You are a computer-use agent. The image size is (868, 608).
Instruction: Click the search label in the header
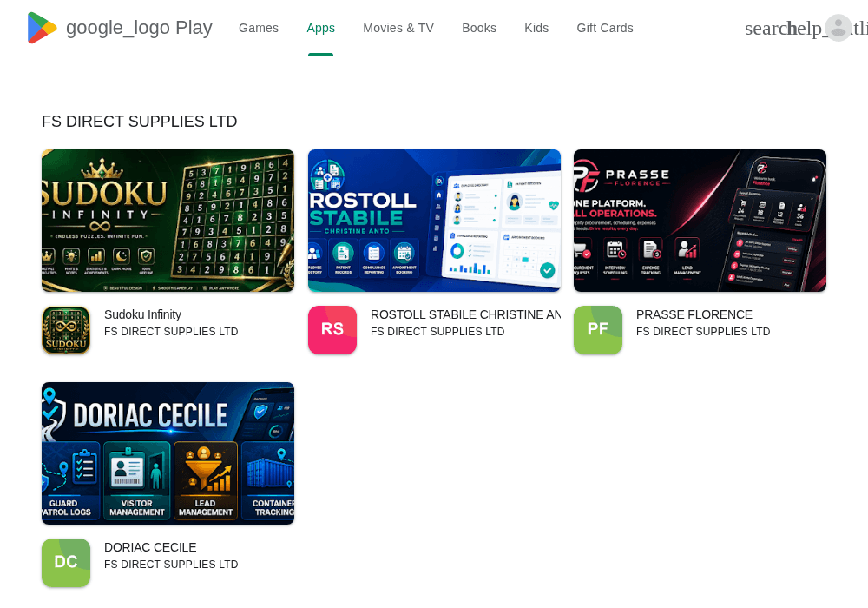coord(766,29)
